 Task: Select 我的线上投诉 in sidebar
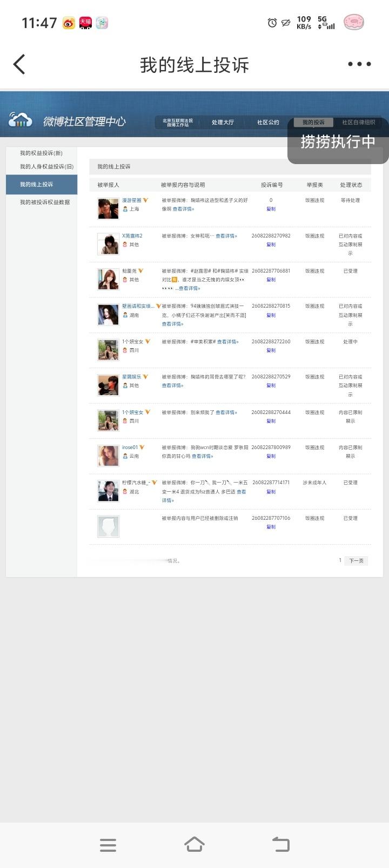(42, 185)
